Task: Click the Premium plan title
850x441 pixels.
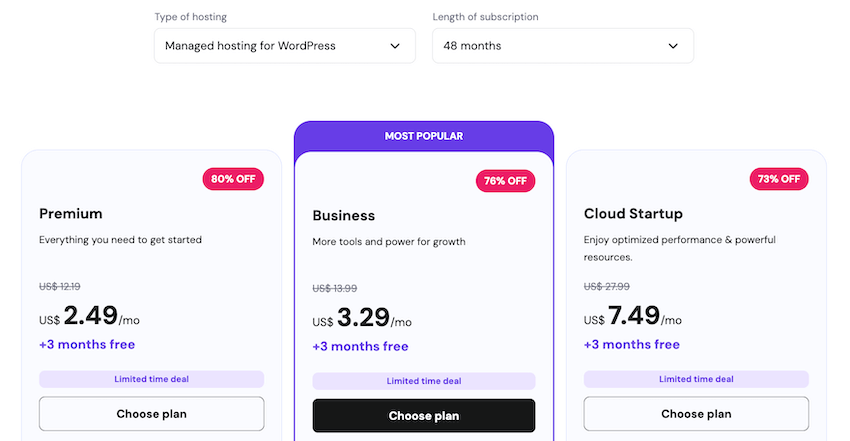Action: click(x=71, y=213)
